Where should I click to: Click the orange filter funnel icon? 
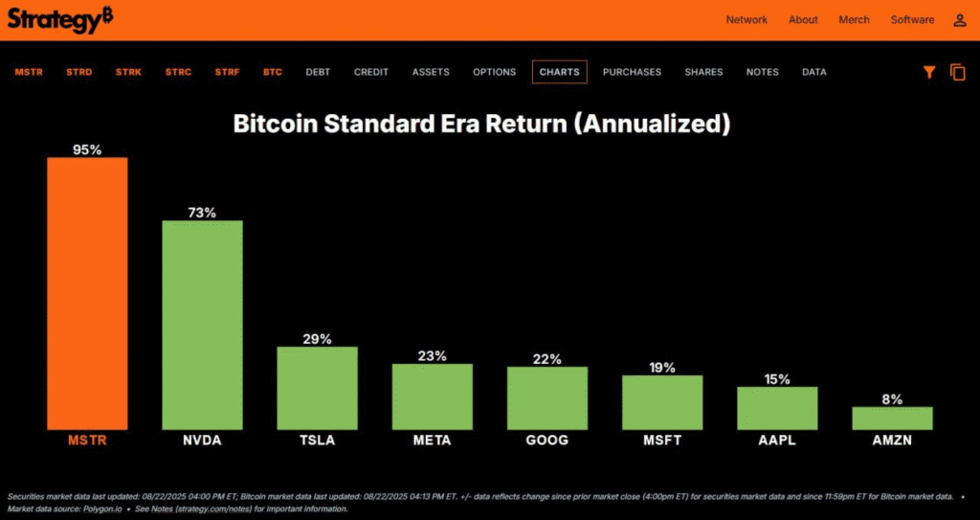(x=929, y=73)
